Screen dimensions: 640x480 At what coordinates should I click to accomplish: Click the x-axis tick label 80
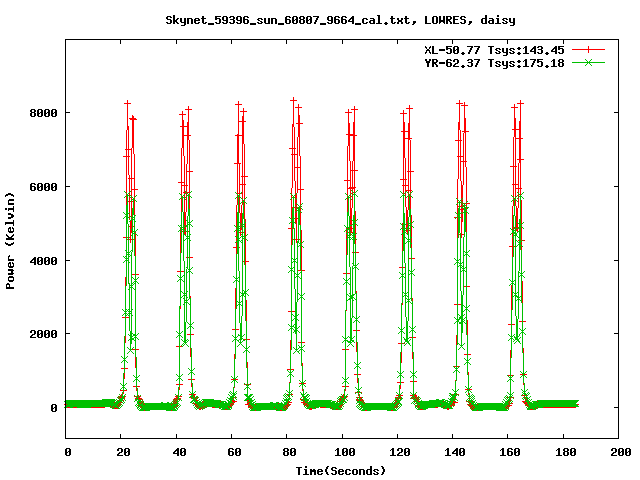289,452
